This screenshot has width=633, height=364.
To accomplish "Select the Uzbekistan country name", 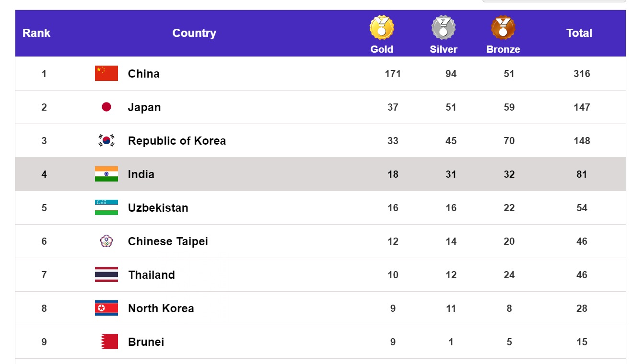I will click(158, 208).
